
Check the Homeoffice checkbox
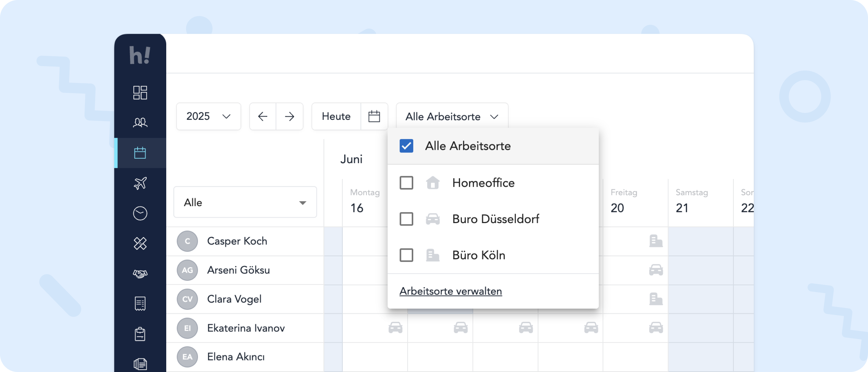tap(406, 183)
